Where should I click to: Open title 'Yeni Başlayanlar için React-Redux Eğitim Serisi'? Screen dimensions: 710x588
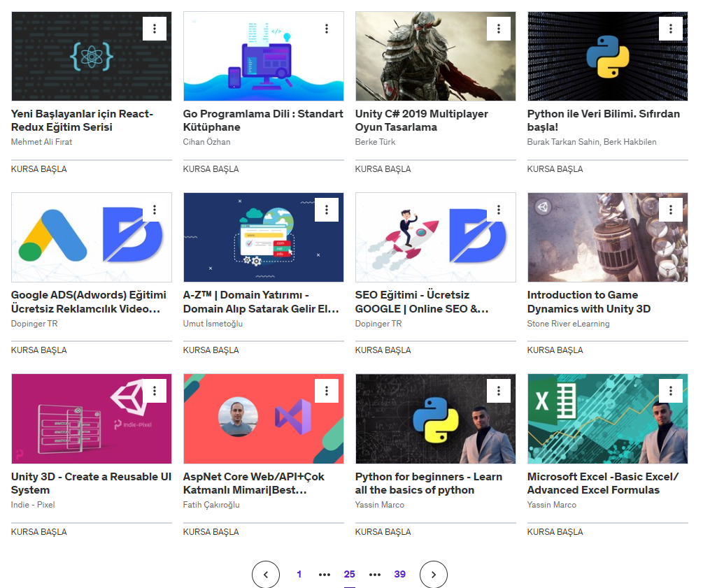82,120
